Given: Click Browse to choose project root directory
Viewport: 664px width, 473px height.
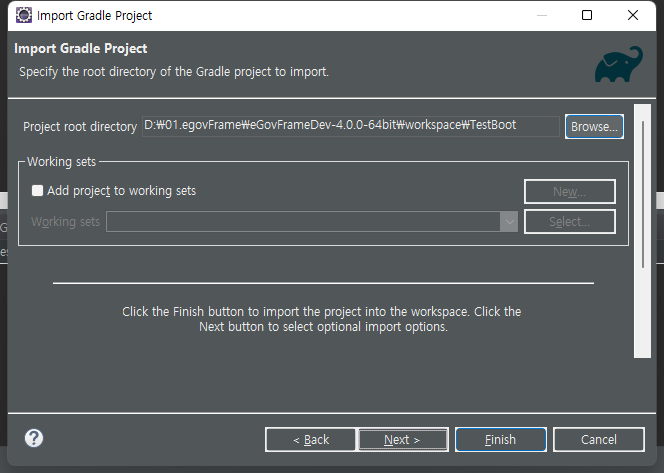Looking at the screenshot, I should point(594,127).
